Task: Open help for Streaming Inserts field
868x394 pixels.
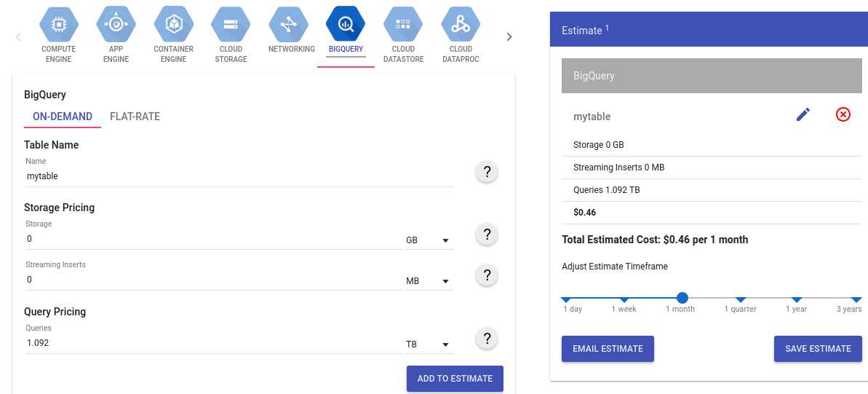Action: [x=487, y=275]
